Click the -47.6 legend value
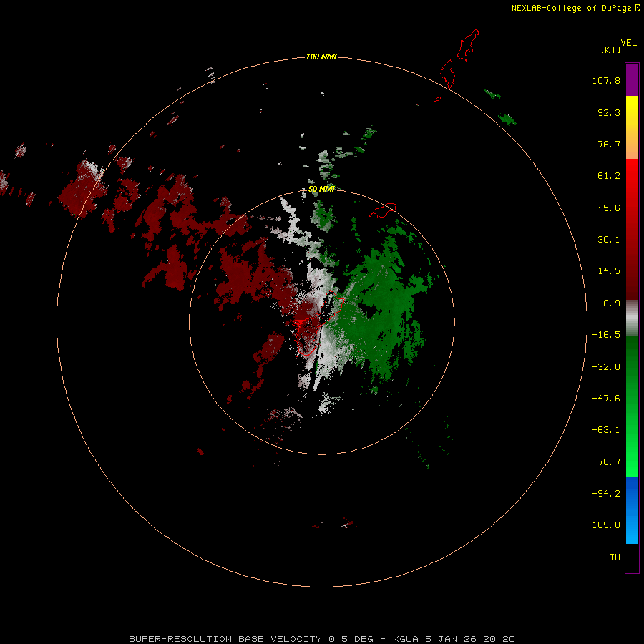The image size is (644, 644). pos(606,399)
